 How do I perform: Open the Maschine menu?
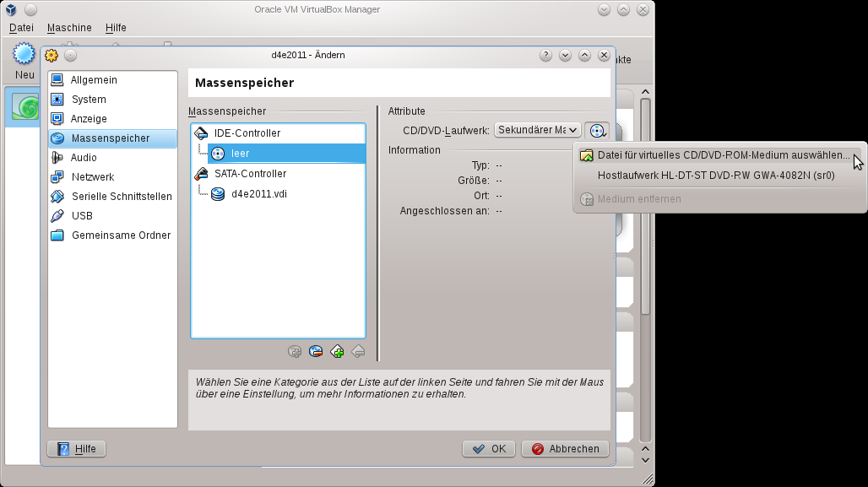click(x=69, y=28)
